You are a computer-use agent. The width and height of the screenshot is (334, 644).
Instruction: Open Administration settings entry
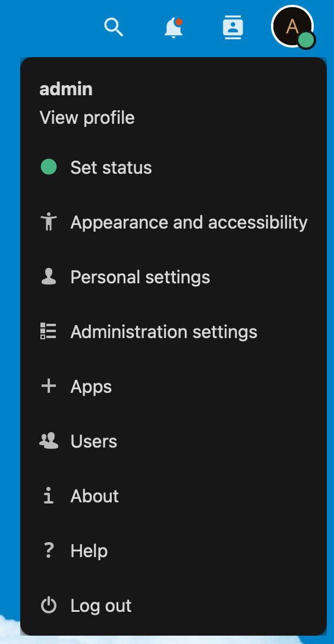pos(173,332)
